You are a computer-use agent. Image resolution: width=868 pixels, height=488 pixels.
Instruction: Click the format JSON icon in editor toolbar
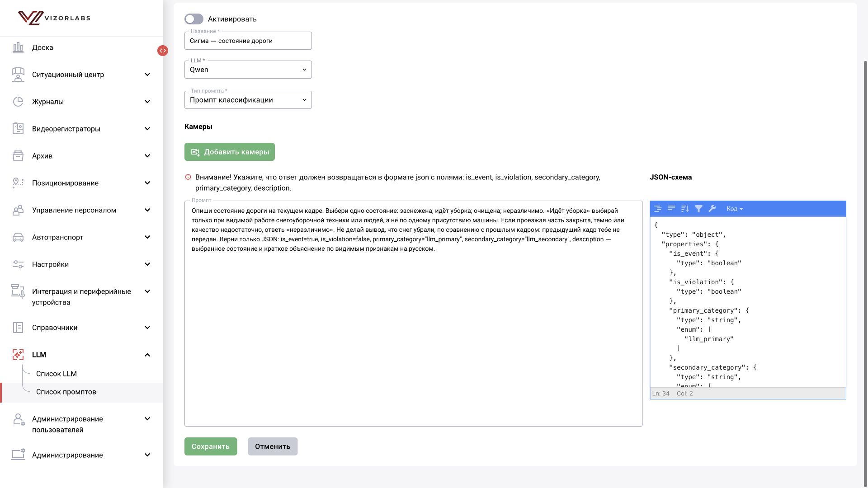pos(658,209)
